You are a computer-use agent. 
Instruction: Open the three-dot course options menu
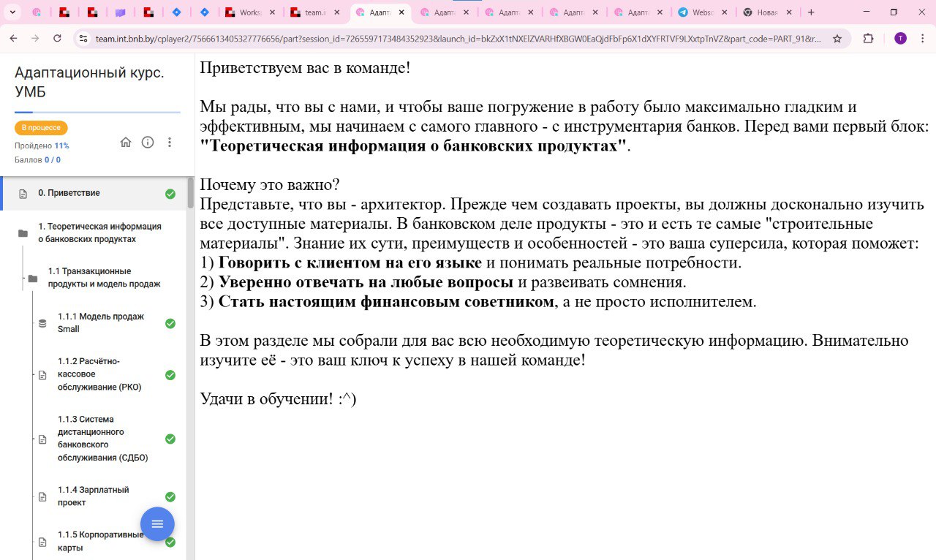tap(170, 143)
